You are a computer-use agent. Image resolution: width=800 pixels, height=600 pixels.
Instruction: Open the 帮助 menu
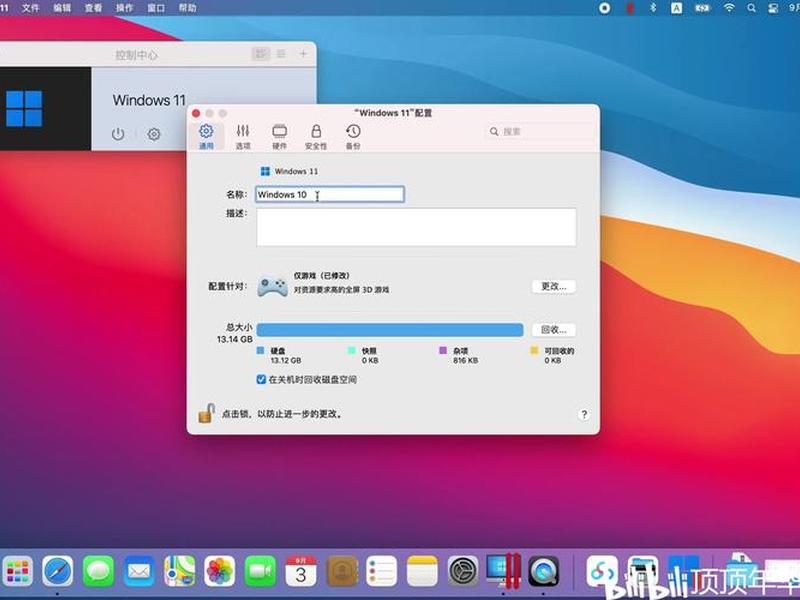tap(187, 8)
